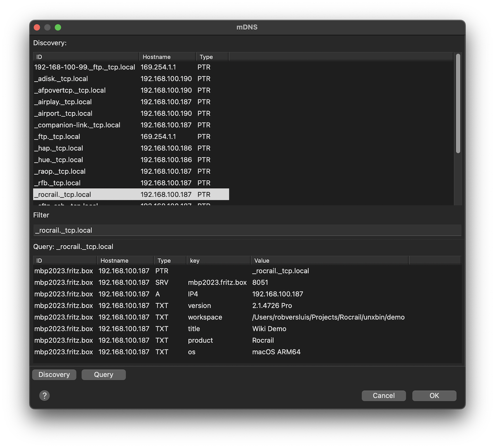
Task: Click the Query table key column header
Action: pyautogui.click(x=218, y=261)
